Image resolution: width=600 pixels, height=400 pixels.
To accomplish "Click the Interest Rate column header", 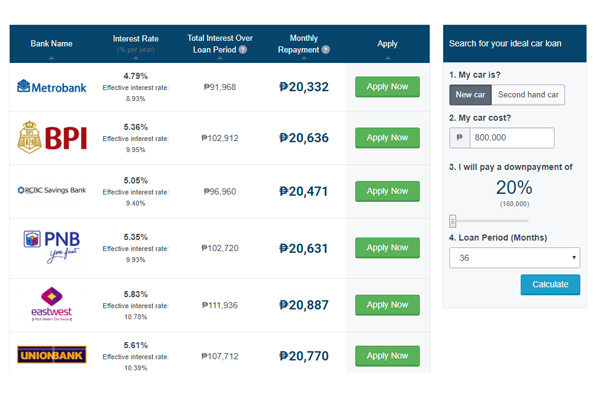I will (135, 39).
